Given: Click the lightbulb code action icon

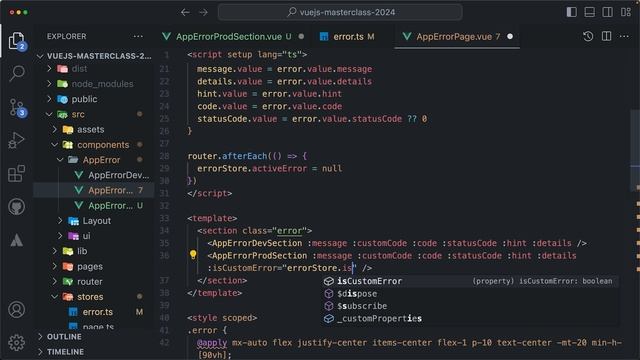Looking at the screenshot, I should pos(193,255).
